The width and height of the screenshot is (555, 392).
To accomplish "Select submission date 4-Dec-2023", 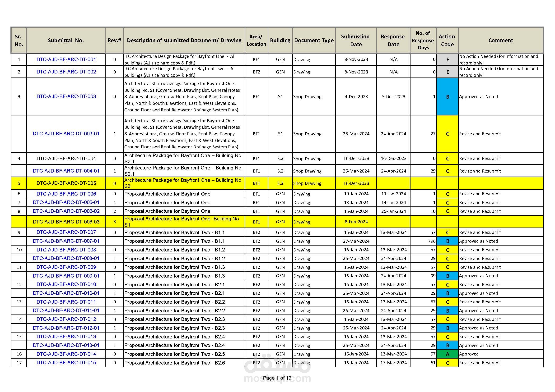I will coord(356,96).
